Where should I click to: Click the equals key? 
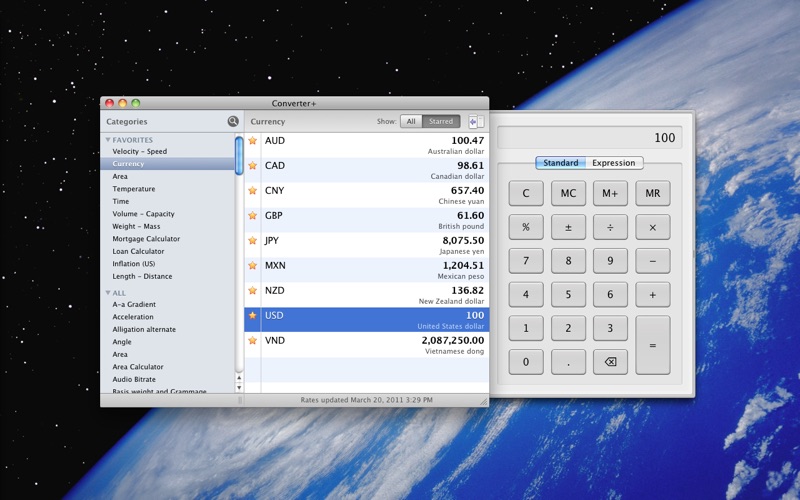[653, 345]
